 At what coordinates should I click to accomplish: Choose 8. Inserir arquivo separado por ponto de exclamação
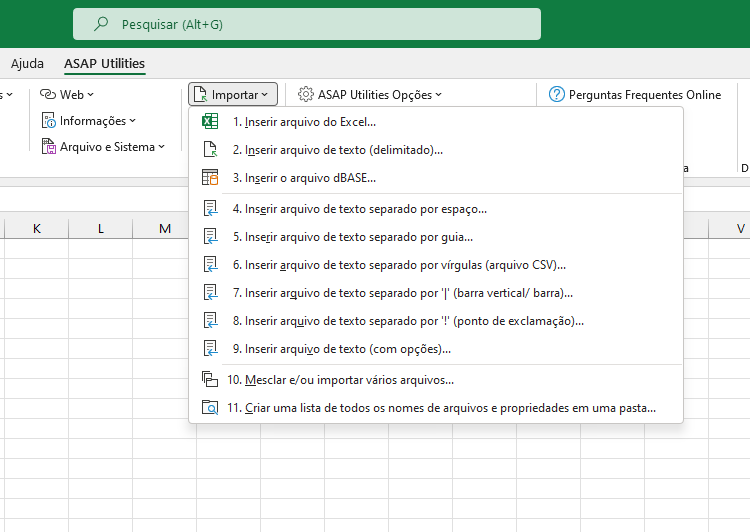point(436,321)
